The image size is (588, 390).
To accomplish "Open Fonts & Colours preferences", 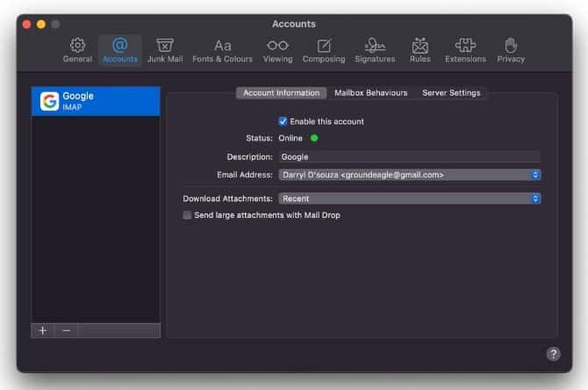I will coord(222,50).
